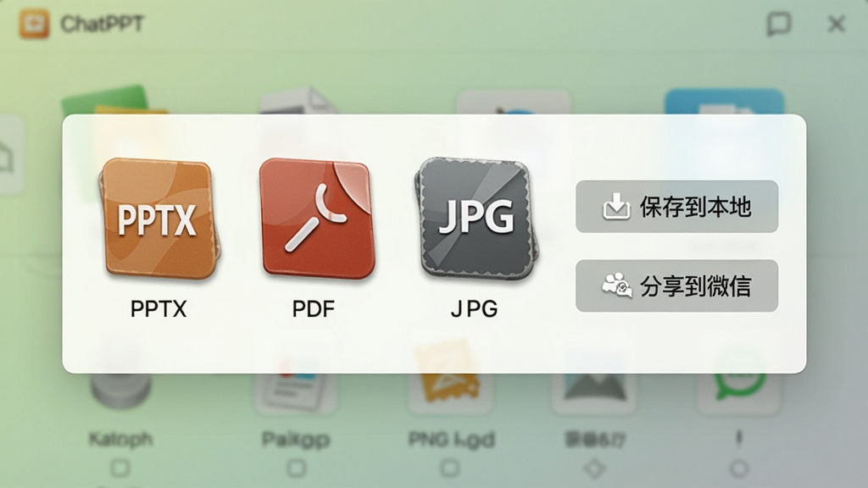The width and height of the screenshot is (868, 488).
Task: Click the blurred Katoph icon in background
Action: click(x=120, y=390)
